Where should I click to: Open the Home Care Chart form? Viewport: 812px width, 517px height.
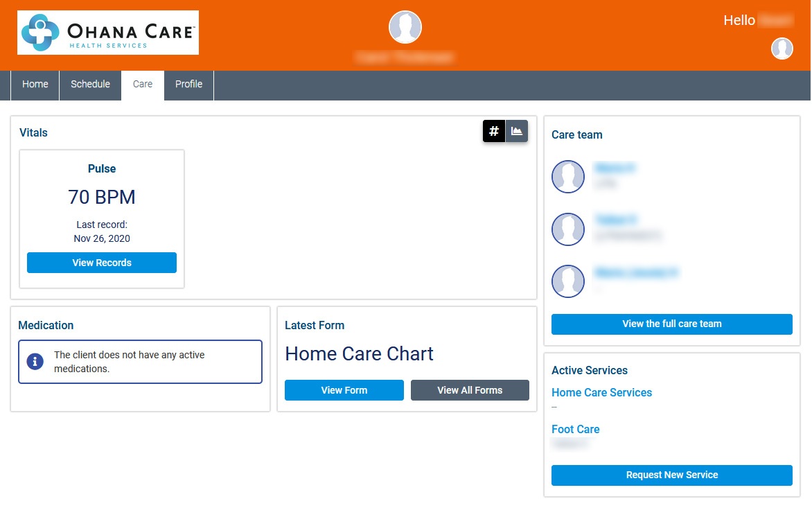(x=344, y=389)
